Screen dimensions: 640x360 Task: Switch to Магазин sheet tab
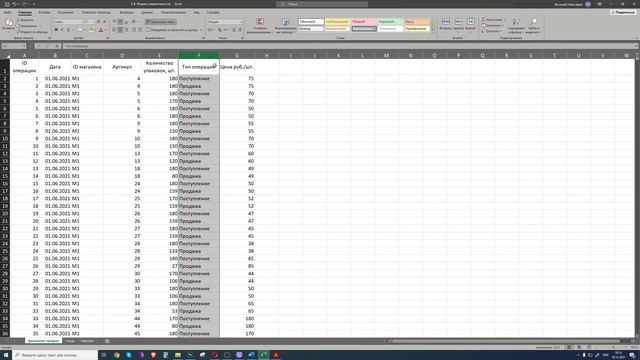click(x=87, y=341)
